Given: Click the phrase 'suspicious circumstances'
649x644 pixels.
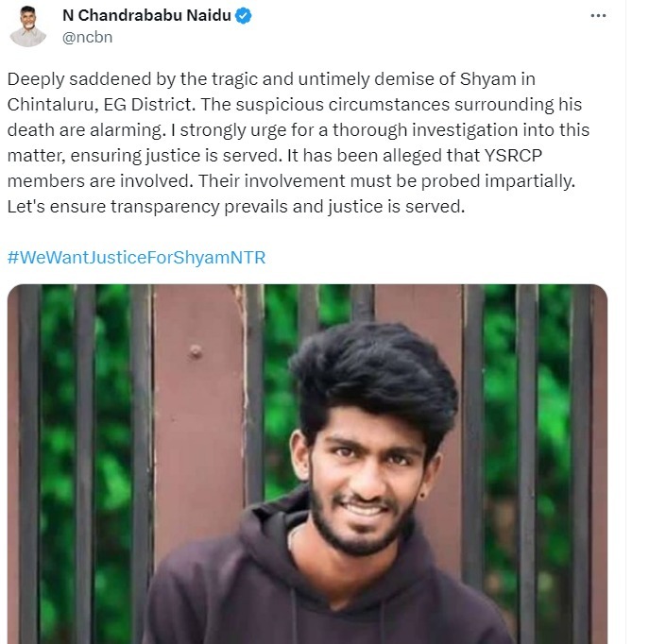Looking at the screenshot, I should coord(343,105).
